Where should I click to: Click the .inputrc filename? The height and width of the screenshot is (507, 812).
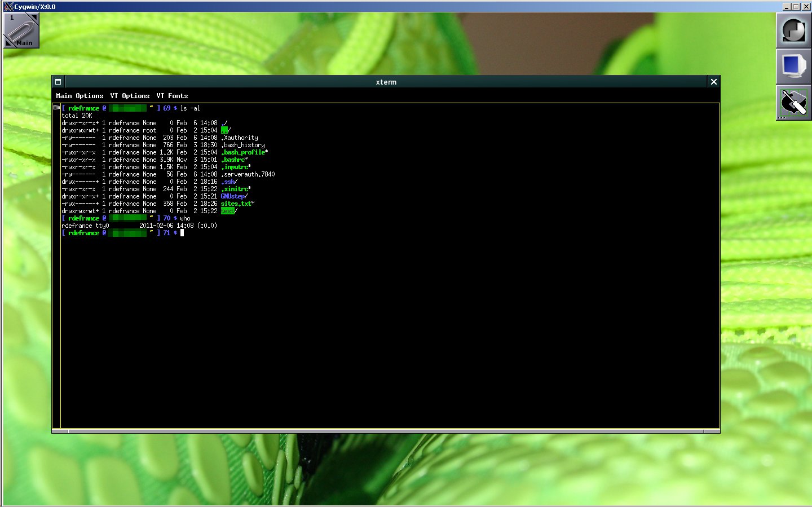234,167
